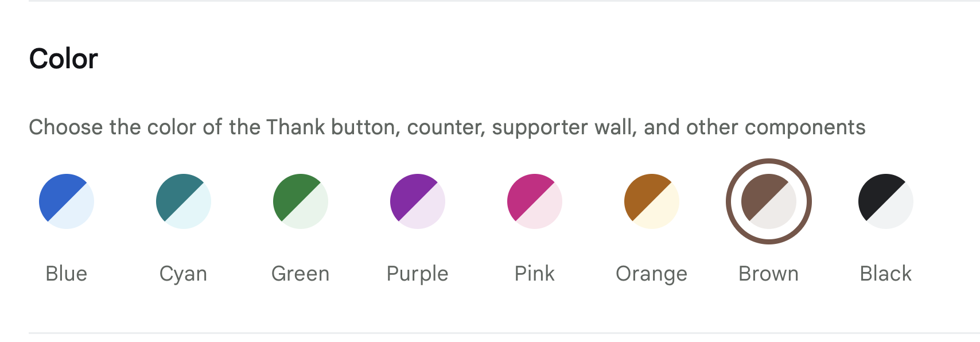Click the Cyan label text
The width and height of the screenshot is (980, 342).
183,273
